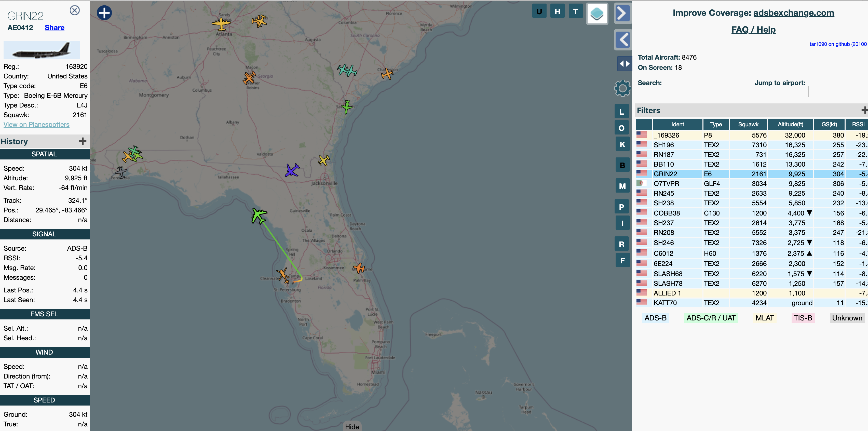Image resolution: width=868 pixels, height=431 pixels.
Task: Close the GRIN22 aircraft info panel
Action: pos(74,10)
